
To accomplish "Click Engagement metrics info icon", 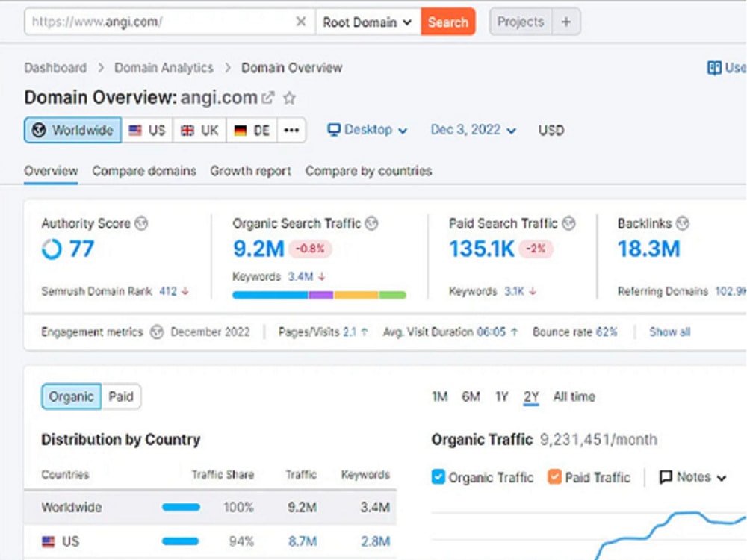I will (x=157, y=332).
